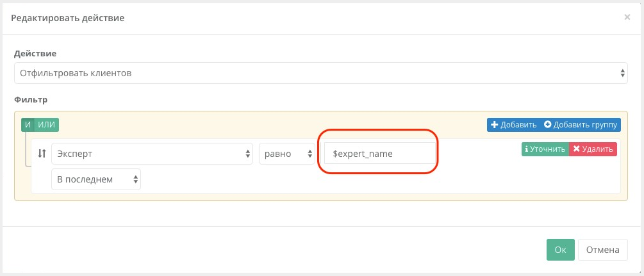Image resolution: width=644 pixels, height=276 pixels.
Task: Focus the $expert_name value field
Action: 380,154
